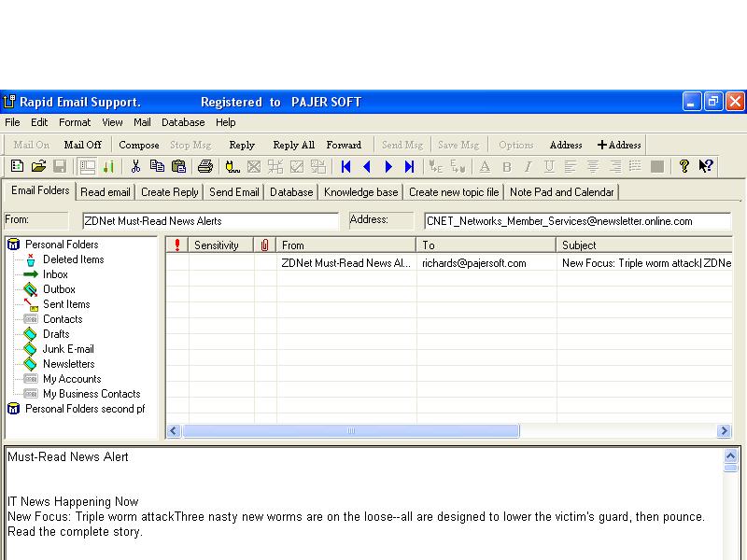Select the Cut scissors icon
This screenshot has height=560, width=747.
[137, 165]
